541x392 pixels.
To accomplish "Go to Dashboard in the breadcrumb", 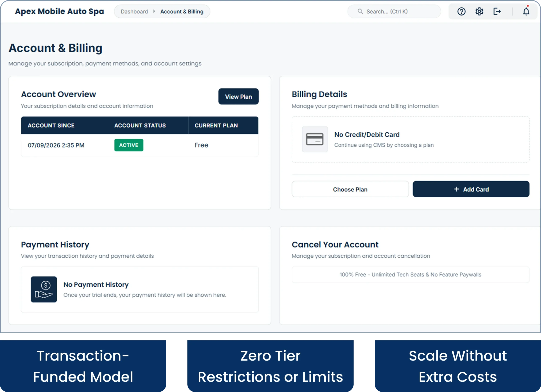I will 134,11.
